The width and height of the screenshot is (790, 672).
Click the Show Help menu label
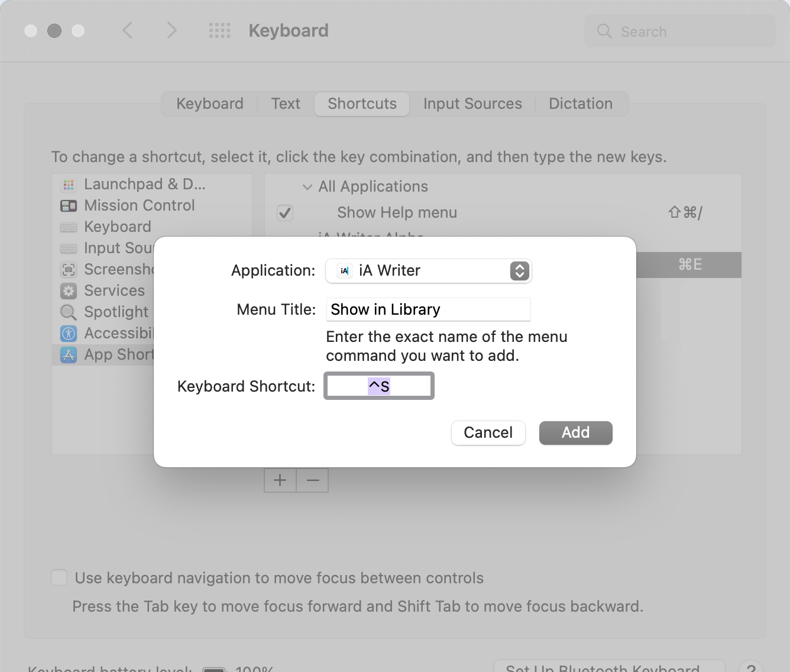tap(397, 213)
